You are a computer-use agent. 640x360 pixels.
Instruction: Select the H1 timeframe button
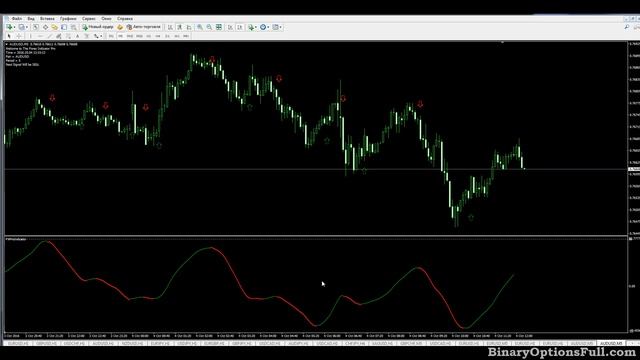[x=149, y=36]
